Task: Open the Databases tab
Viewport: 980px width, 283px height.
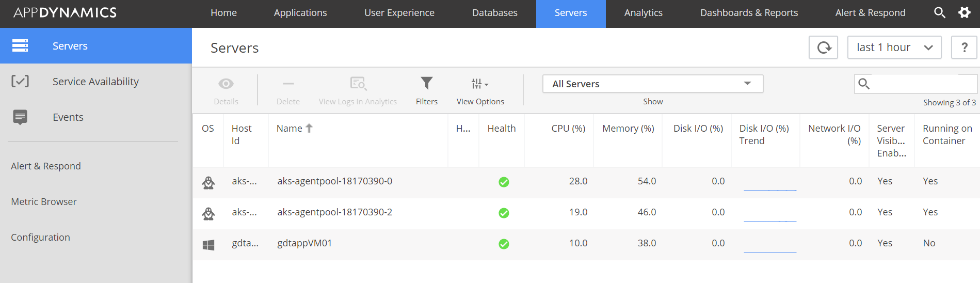Action: (x=495, y=13)
